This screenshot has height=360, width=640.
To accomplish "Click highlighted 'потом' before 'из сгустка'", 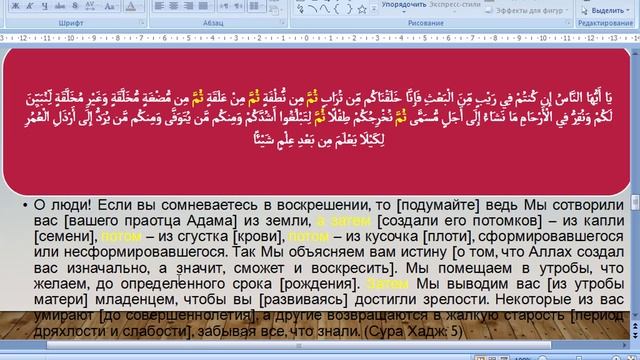I will point(121,236).
